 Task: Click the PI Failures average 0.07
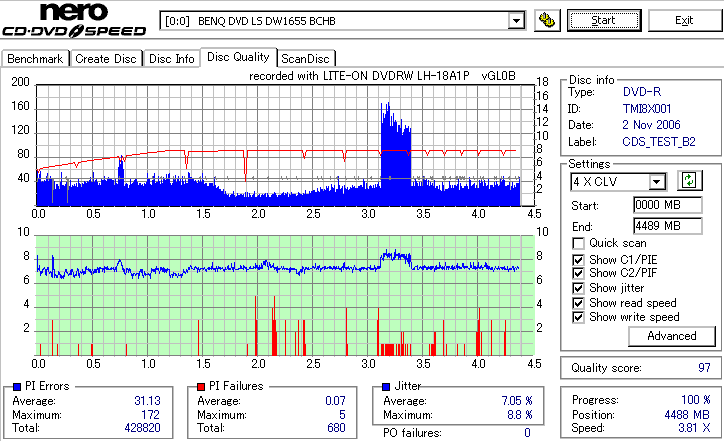[335, 401]
